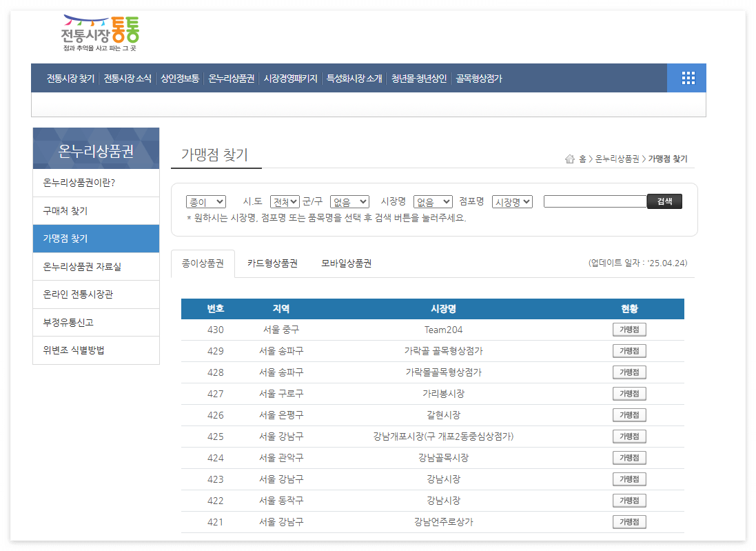Open 시장경영패키지 in top navigation
This screenshot has width=756, height=551.
(x=290, y=79)
